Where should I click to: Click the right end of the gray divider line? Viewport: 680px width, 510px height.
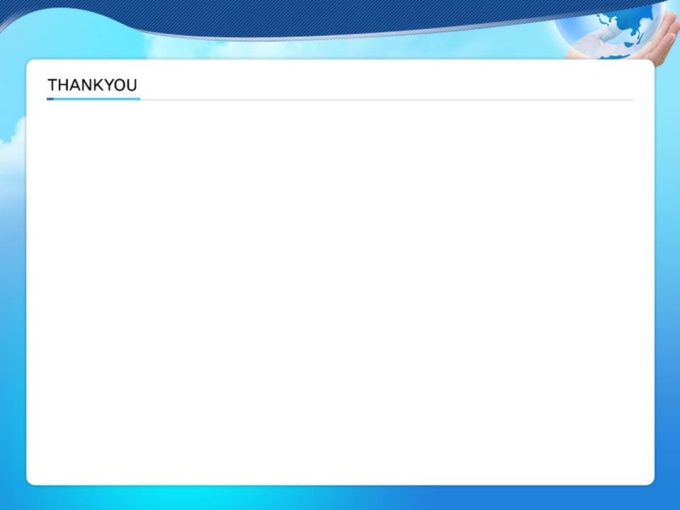click(631, 100)
